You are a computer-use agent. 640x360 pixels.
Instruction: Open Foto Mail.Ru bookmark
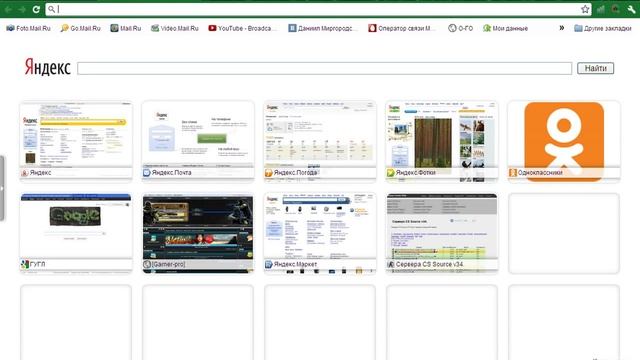[x=28, y=28]
